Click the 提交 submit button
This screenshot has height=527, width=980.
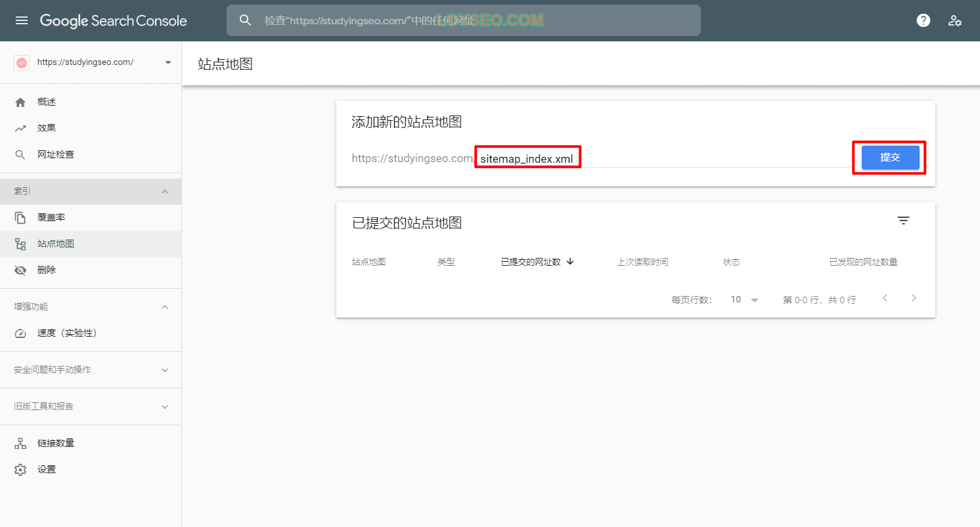[890, 158]
